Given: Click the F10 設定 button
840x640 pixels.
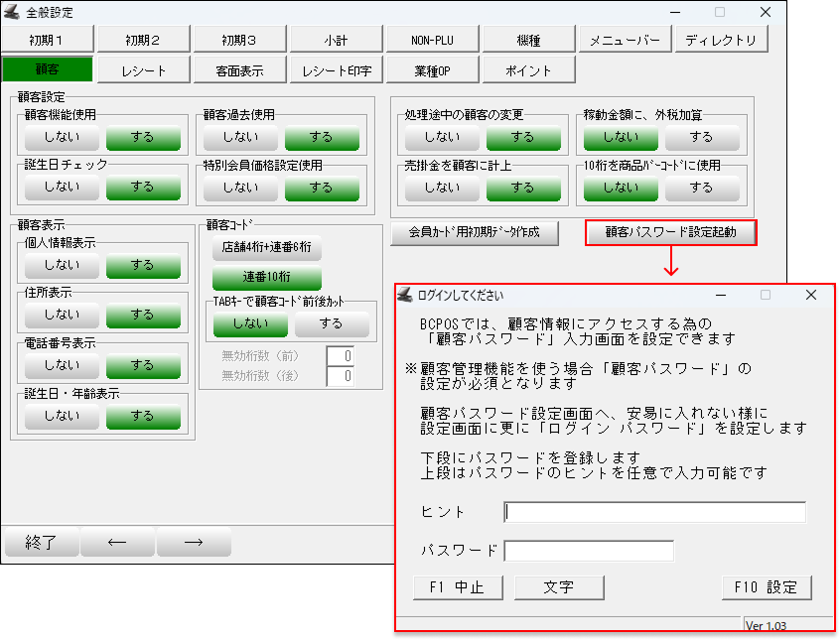Looking at the screenshot, I should pyautogui.click(x=766, y=586).
